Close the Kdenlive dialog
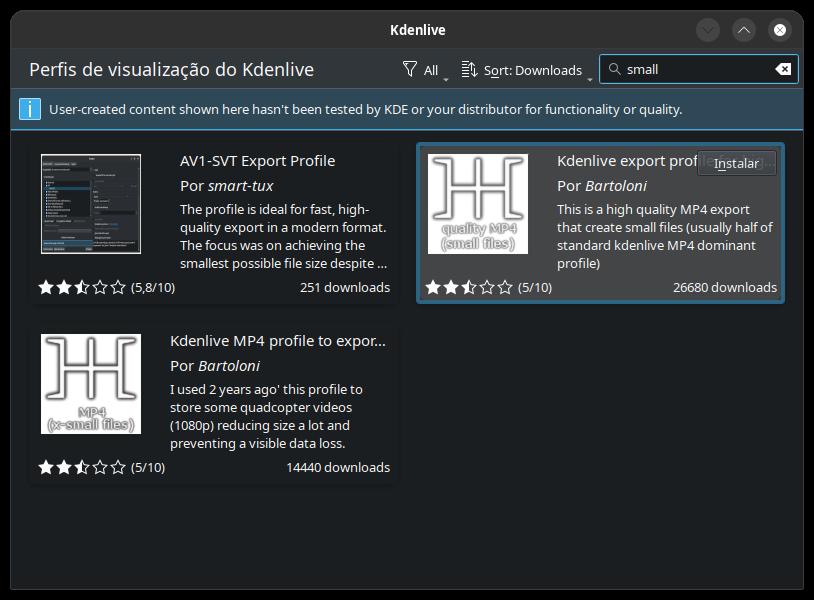This screenshot has width=814, height=600. (780, 30)
